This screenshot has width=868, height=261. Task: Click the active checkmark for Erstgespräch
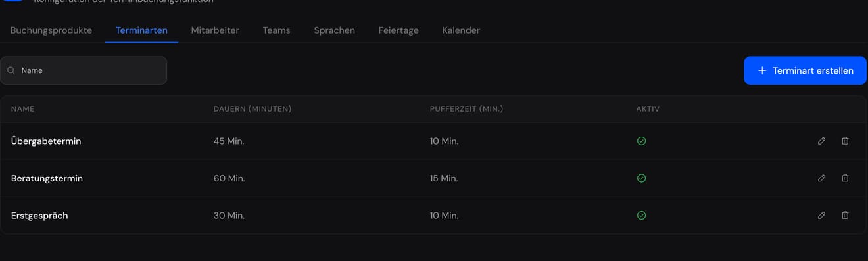point(642,215)
